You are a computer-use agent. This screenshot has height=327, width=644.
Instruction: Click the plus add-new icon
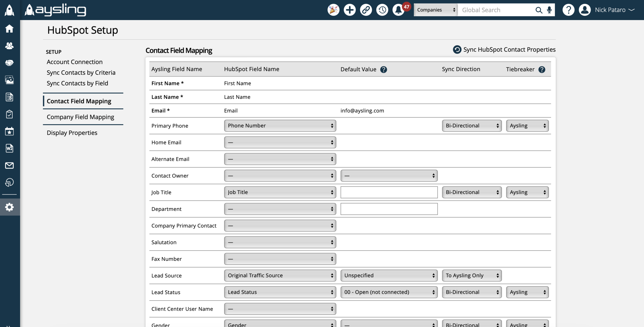pos(350,10)
